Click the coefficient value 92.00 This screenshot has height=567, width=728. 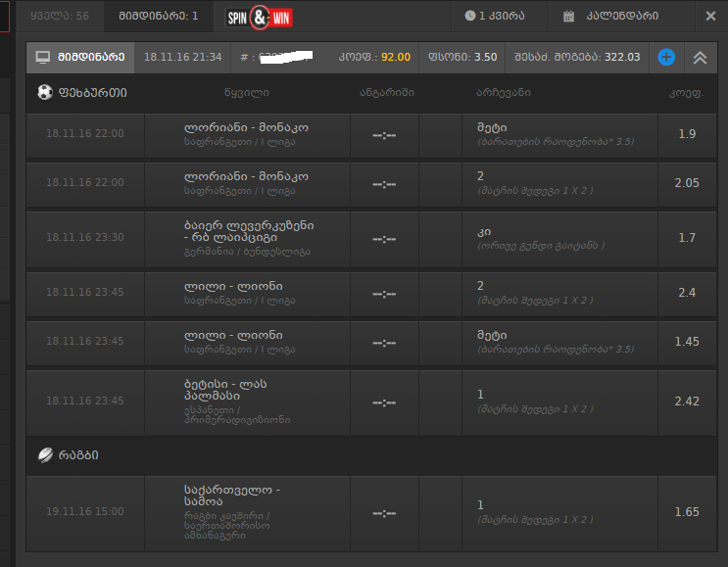[396, 57]
